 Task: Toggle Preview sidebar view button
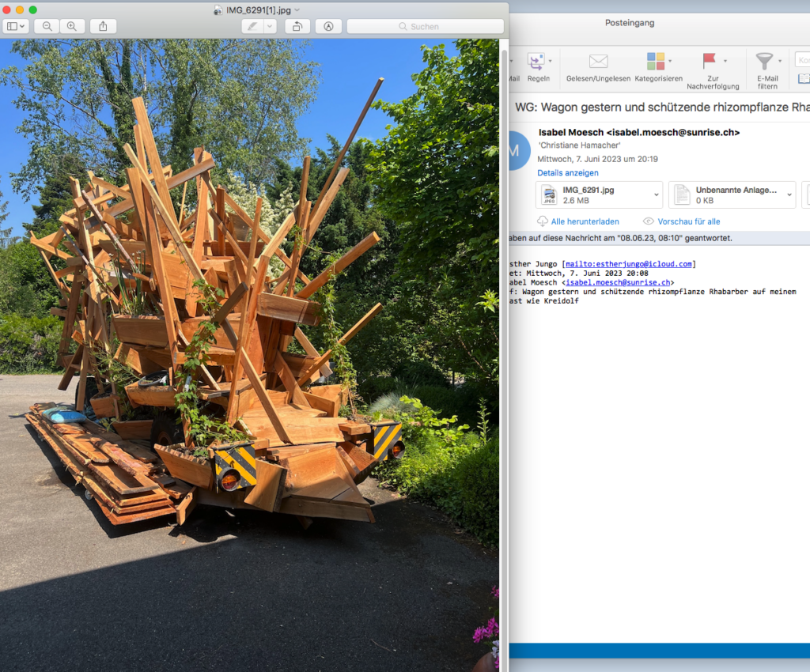13,26
